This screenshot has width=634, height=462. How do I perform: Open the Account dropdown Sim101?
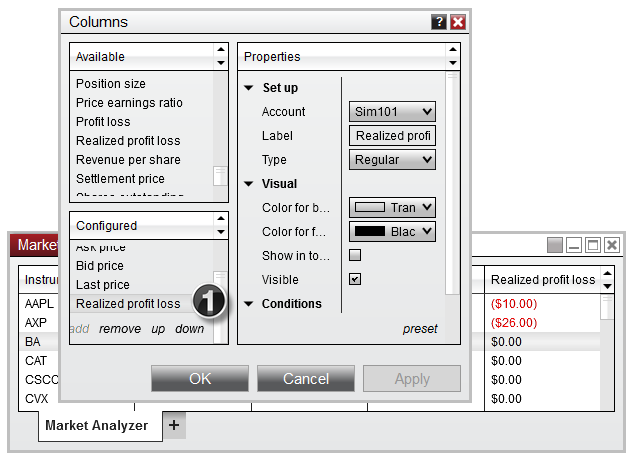pyautogui.click(x=392, y=112)
